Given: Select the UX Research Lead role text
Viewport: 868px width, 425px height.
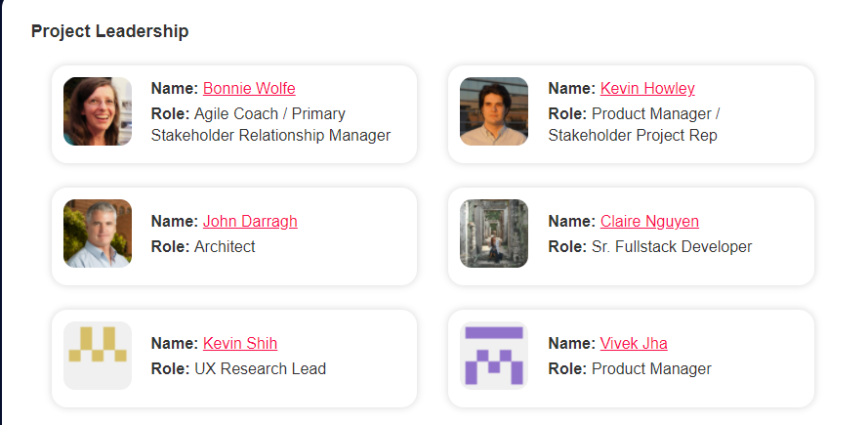Looking at the screenshot, I should click(x=260, y=368).
